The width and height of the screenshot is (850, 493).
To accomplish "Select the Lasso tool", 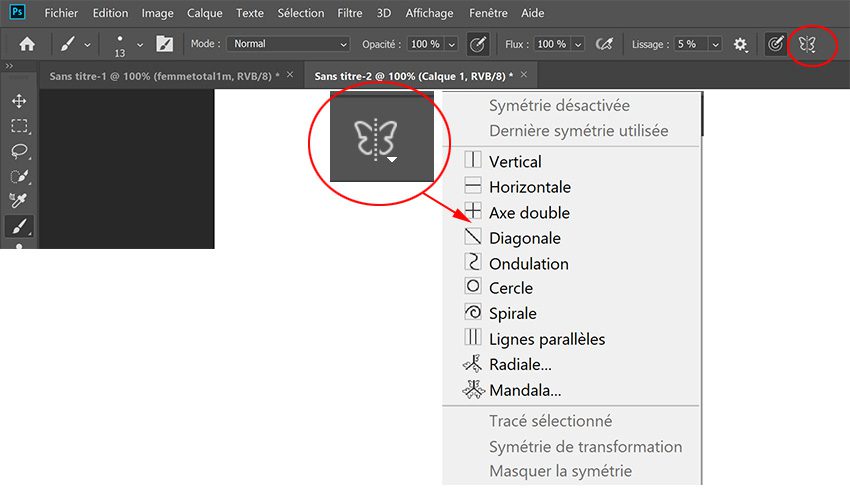I will 20,151.
